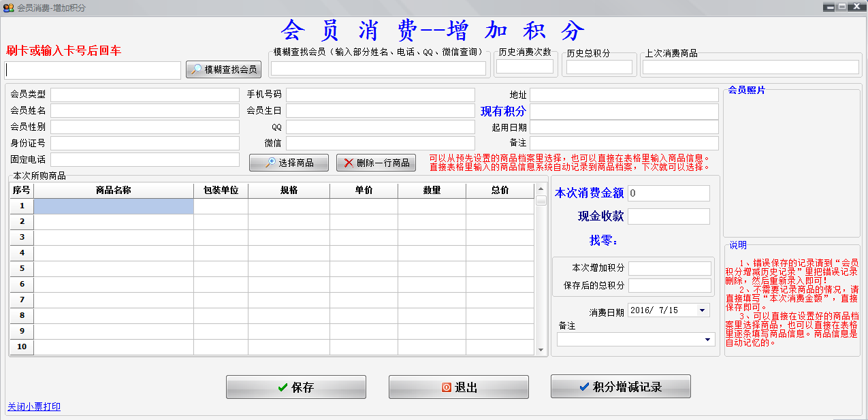868x420 pixels.
Task: Click the 模糊查找会员 search button
Action: tap(223, 69)
